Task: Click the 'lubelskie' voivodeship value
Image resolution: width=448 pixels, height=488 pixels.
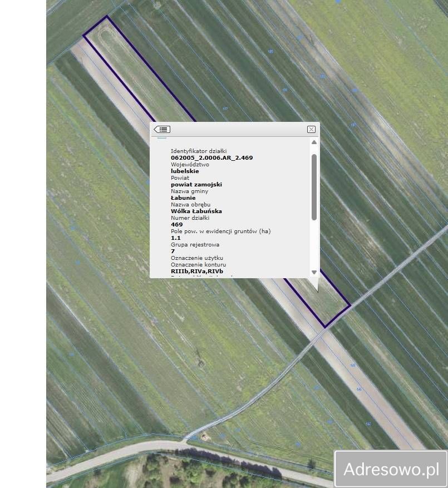Action: [x=185, y=171]
